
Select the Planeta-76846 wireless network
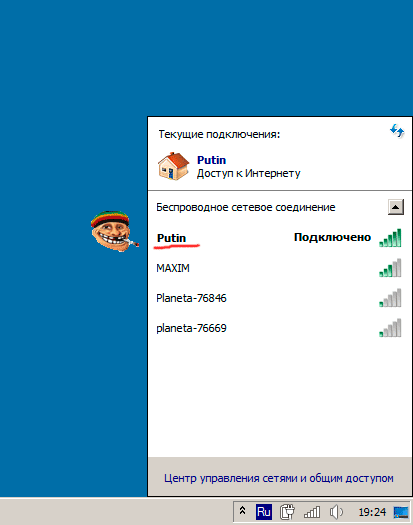[280, 298]
